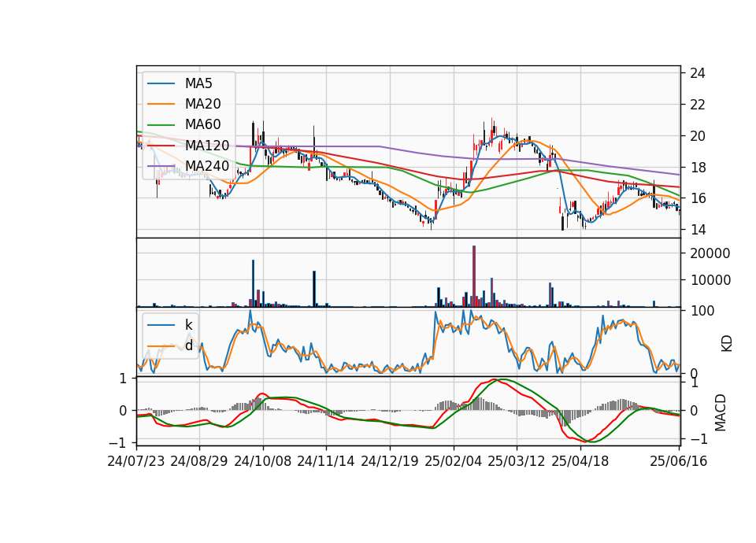Click the 24/07/23 date label
This screenshot has height=543, width=756.
coord(136,461)
